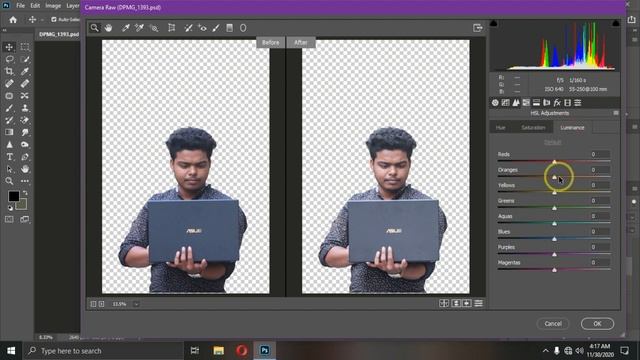Select the Zoom tool in Camera Raw toolbar
Viewport: 640px width, 360px height.
pos(95,28)
